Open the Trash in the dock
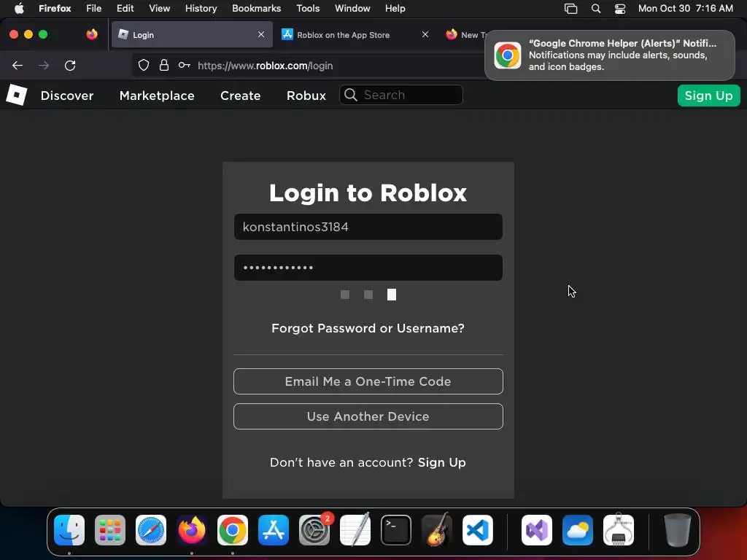Screen dimensions: 747x560 (x=677, y=530)
